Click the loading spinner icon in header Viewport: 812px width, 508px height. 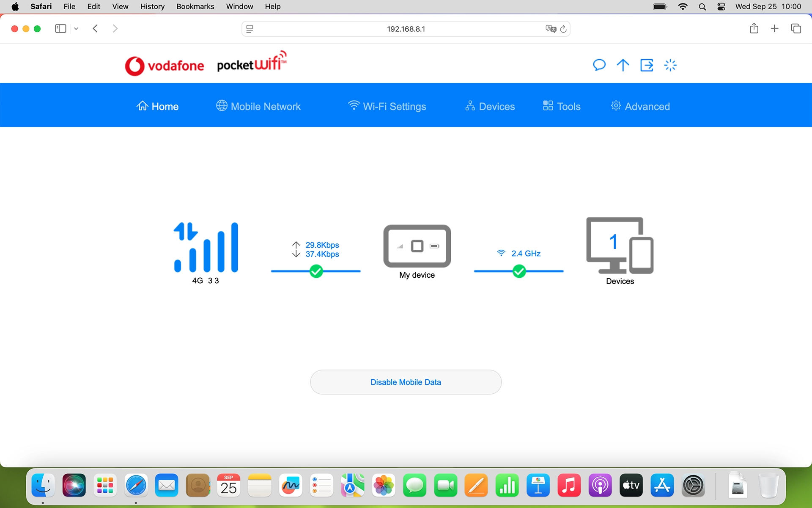[x=670, y=65]
